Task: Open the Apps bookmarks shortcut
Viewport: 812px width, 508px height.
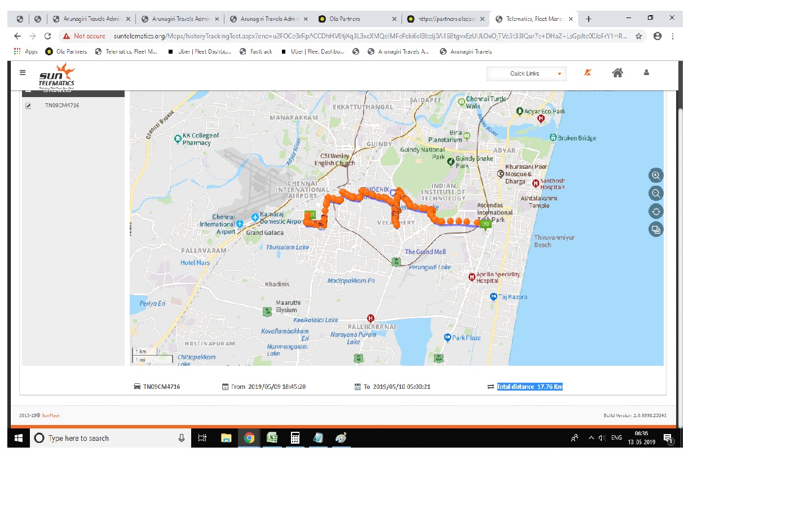Action: click(25, 51)
